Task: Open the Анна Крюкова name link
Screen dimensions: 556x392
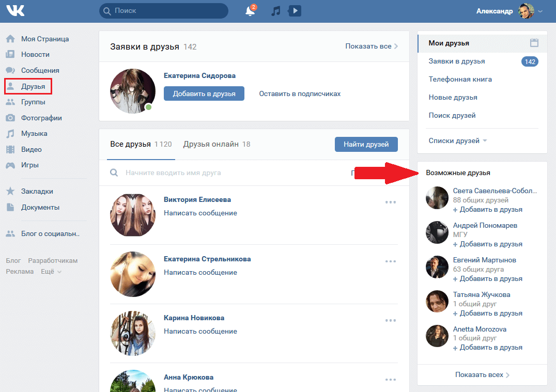Action: pyautogui.click(x=188, y=377)
